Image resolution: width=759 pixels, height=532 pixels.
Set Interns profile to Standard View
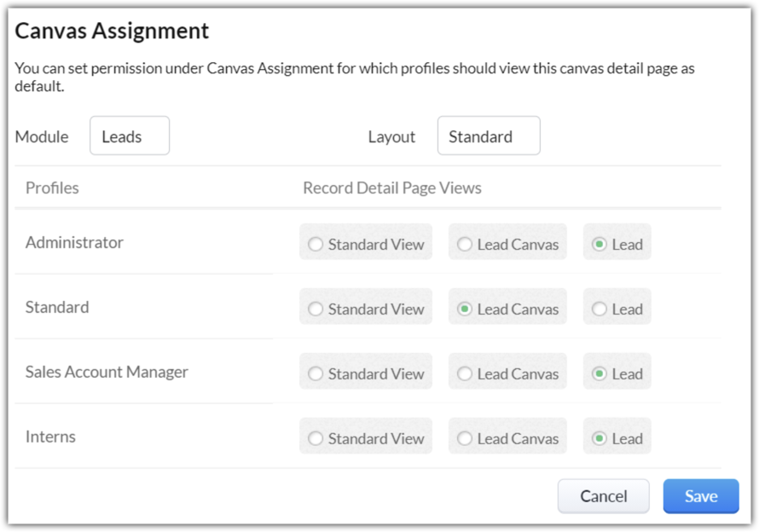(x=316, y=439)
